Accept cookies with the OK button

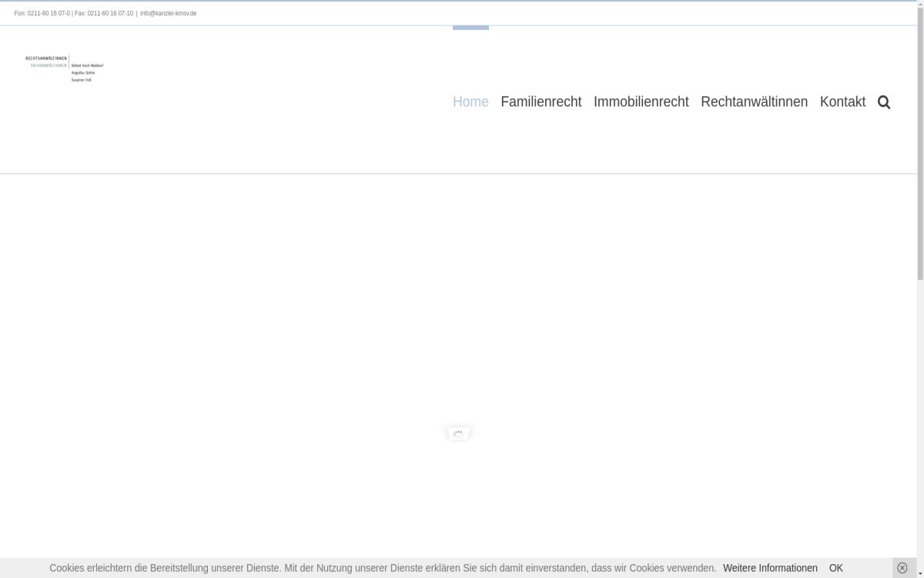click(x=835, y=568)
